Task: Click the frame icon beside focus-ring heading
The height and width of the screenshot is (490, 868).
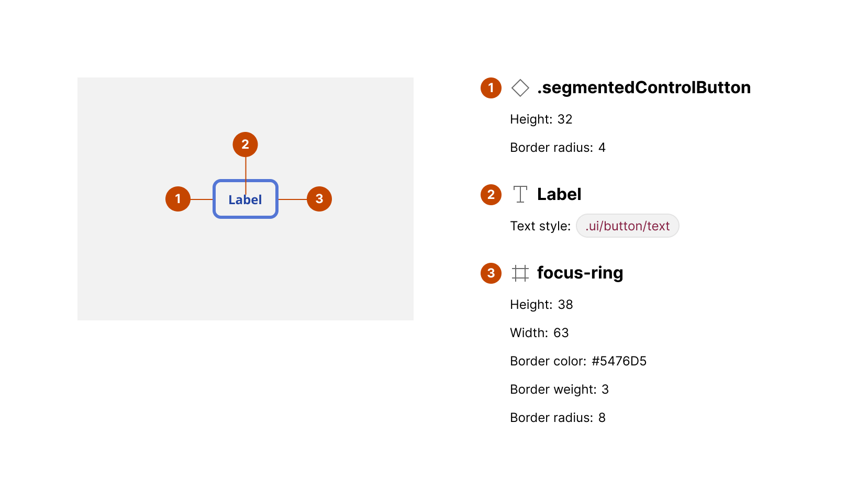Action: tap(520, 273)
